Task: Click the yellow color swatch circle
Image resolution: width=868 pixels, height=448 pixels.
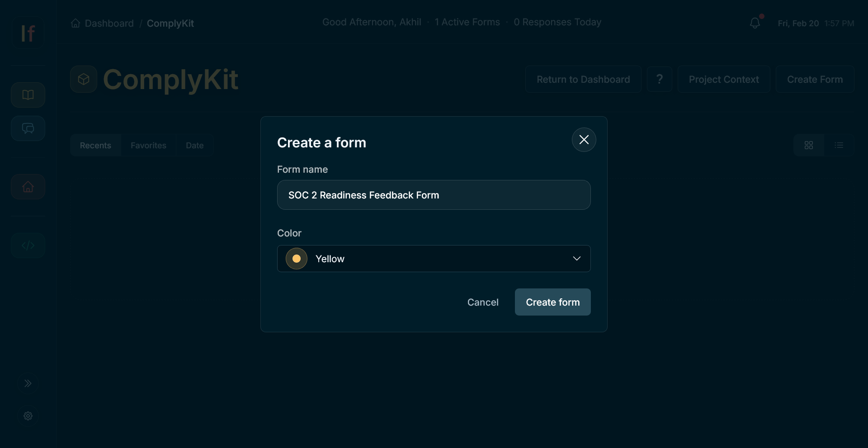Action: coord(296,259)
